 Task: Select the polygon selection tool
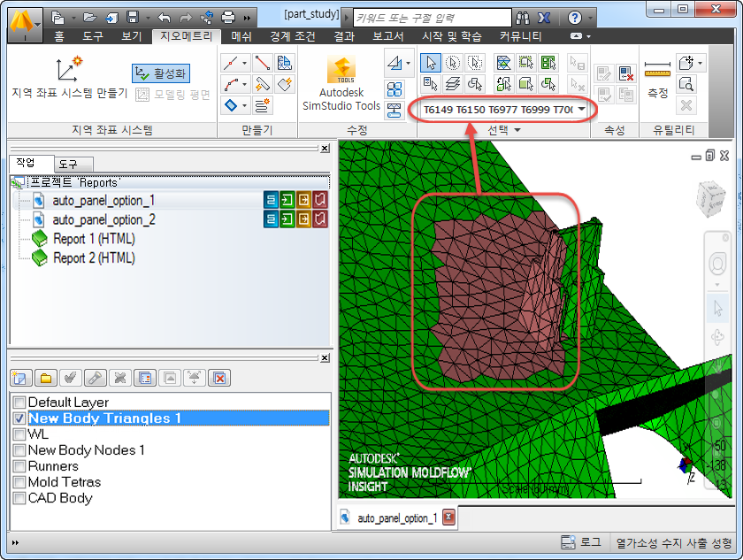click(x=475, y=63)
